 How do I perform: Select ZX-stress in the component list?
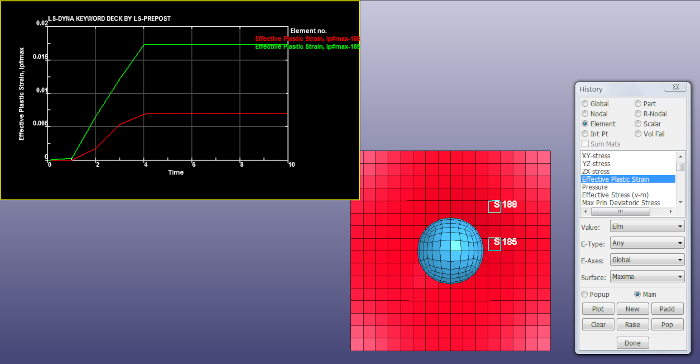596,172
